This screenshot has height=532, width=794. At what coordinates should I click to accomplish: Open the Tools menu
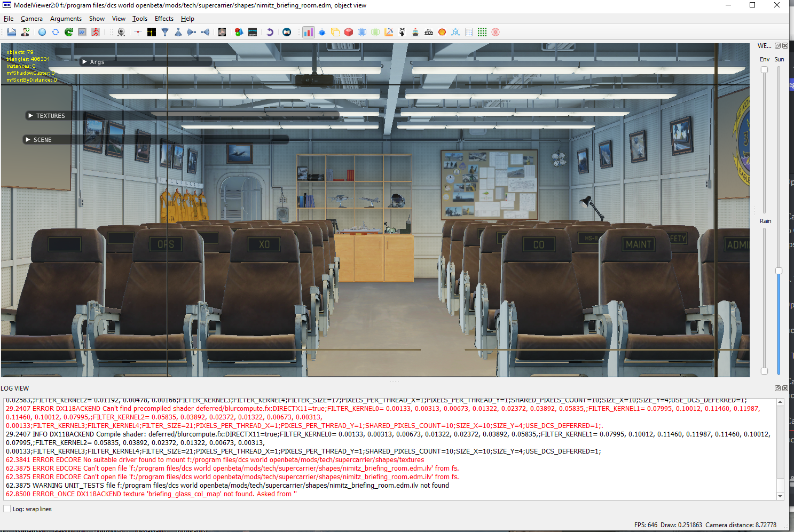[140, 19]
